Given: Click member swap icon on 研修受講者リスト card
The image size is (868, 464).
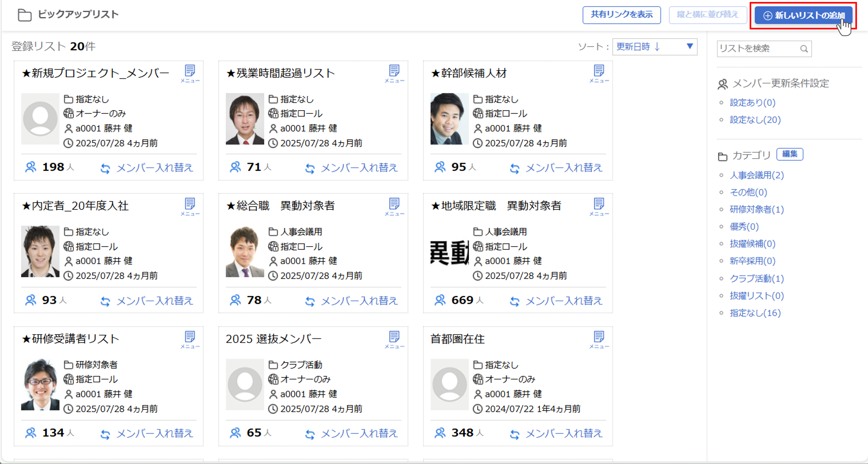Looking at the screenshot, I should [x=105, y=434].
